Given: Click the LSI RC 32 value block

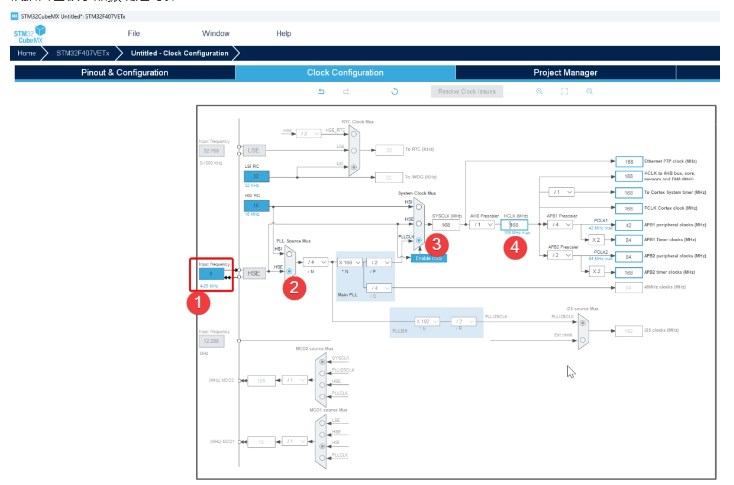Looking at the screenshot, I should pyautogui.click(x=257, y=176).
